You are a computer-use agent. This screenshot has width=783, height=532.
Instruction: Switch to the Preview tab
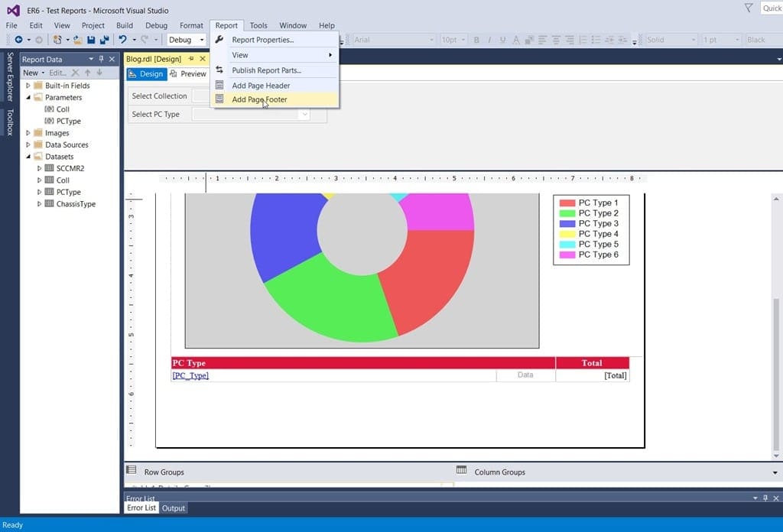[188, 74]
